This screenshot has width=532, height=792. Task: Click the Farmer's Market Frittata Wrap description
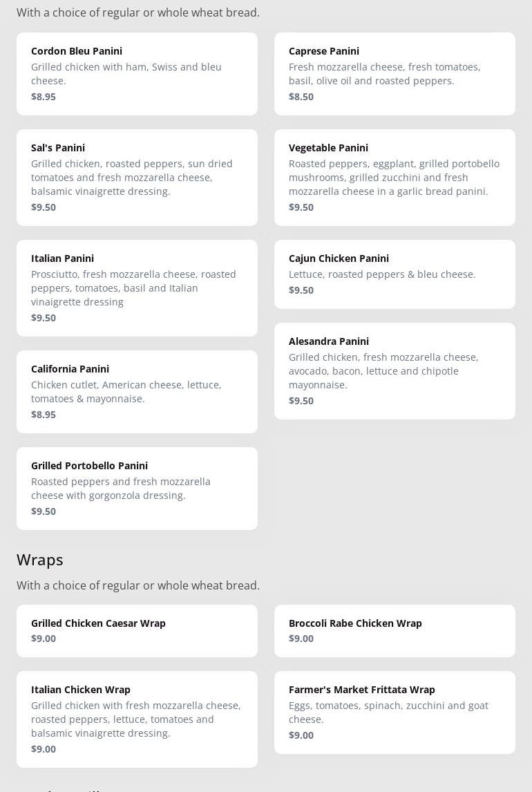tap(388, 712)
